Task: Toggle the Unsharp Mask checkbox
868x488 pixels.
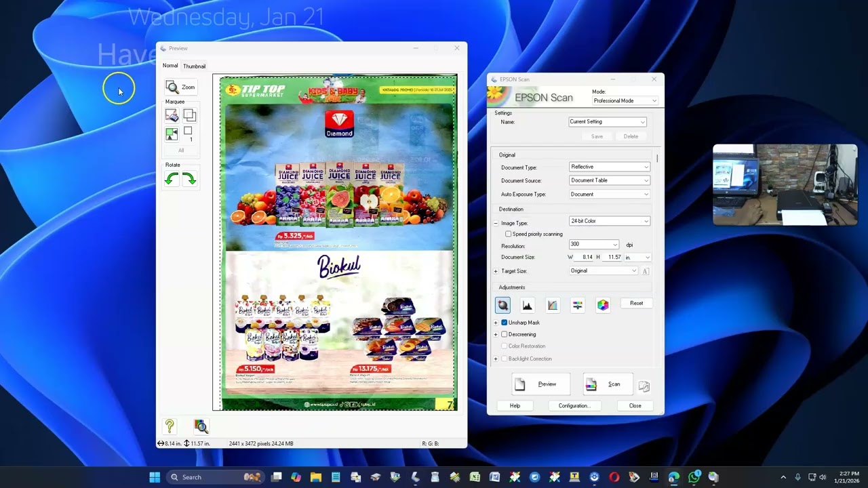Action: tap(504, 323)
